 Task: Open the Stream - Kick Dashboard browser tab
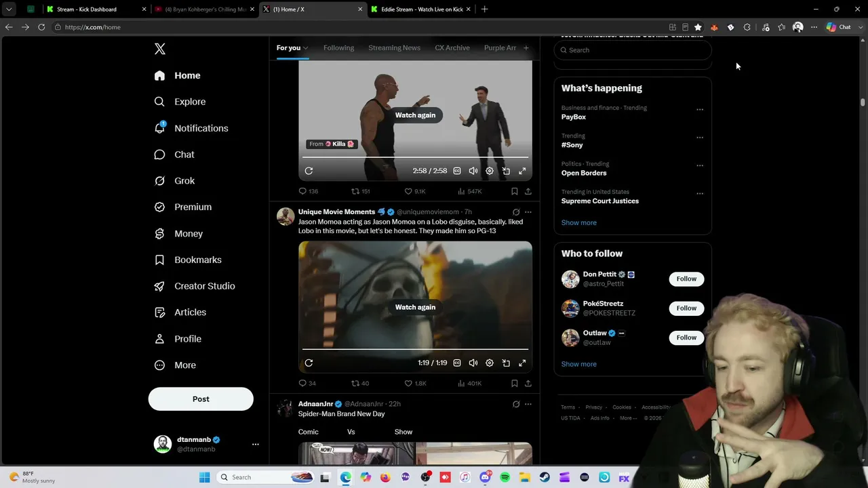[96, 9]
